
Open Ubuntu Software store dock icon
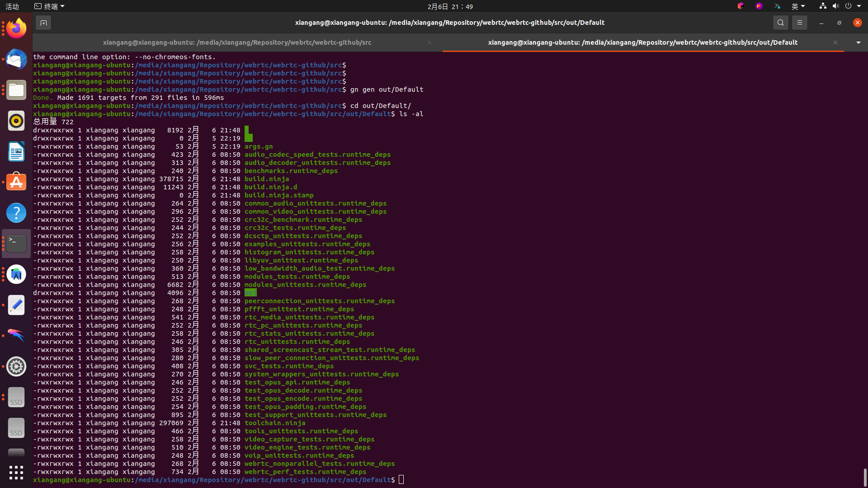click(16, 182)
